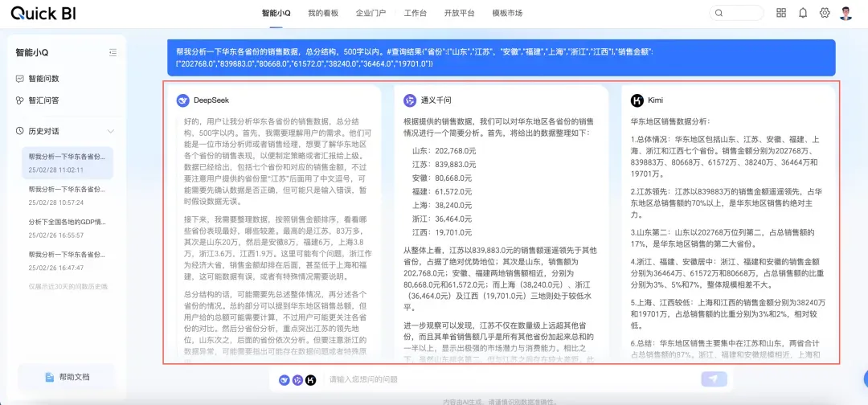Open the 模板市场 tab
This screenshot has width=868, height=405.
pyautogui.click(x=508, y=14)
